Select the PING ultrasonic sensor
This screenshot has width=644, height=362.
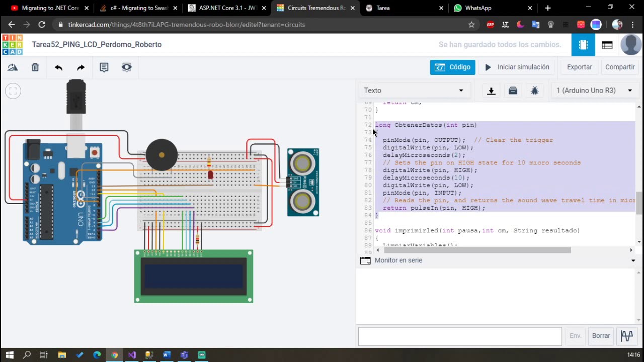(x=303, y=182)
